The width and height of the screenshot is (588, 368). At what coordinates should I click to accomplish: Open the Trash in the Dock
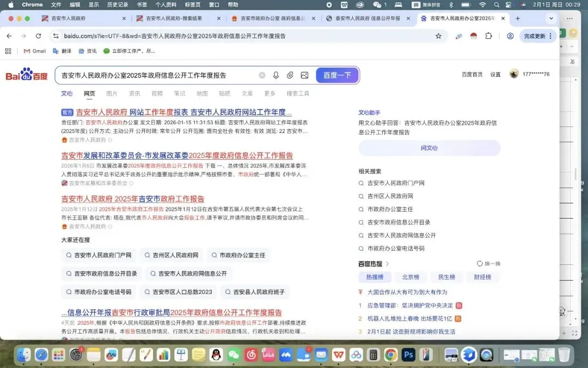[564, 354]
